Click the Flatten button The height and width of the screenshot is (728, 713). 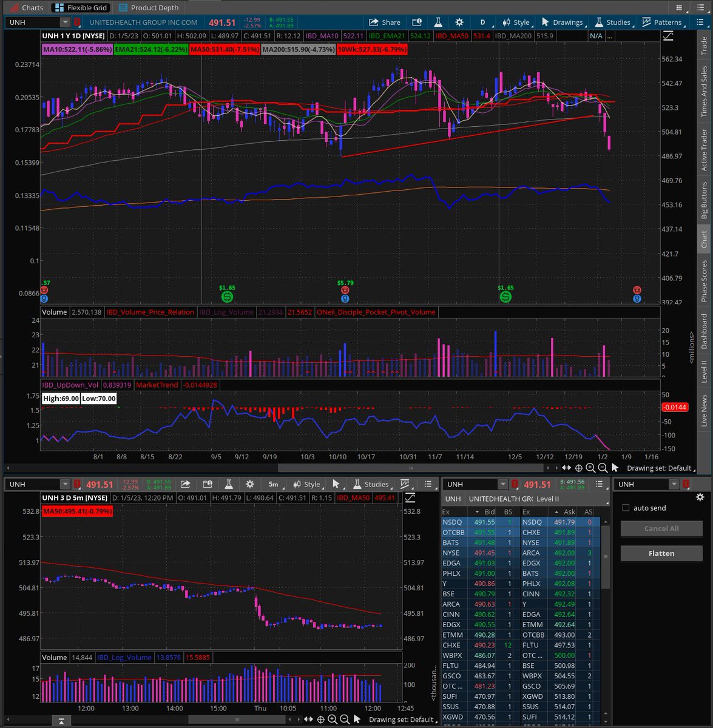click(661, 553)
